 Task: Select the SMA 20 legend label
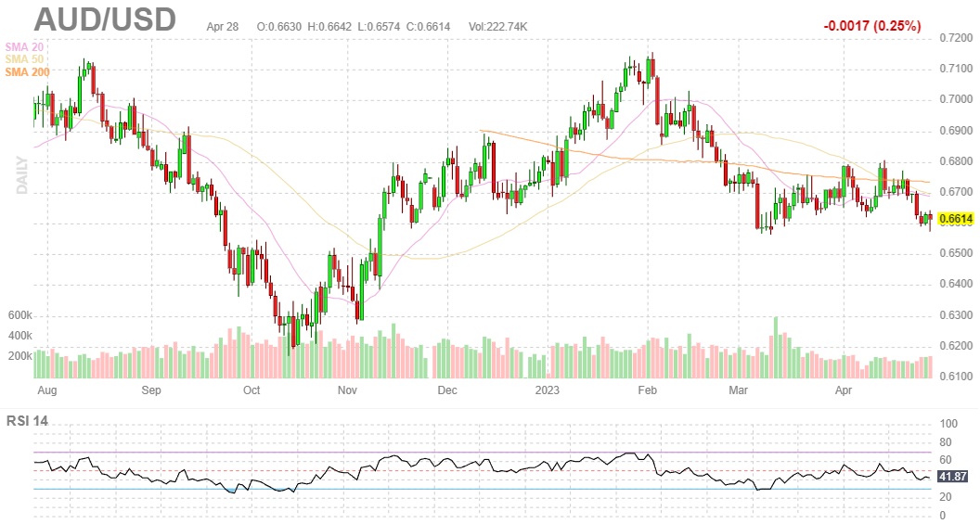tap(24, 47)
